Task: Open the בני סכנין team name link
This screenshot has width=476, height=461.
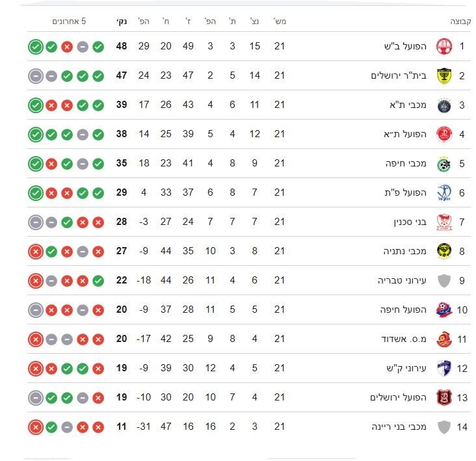Action: (x=412, y=222)
